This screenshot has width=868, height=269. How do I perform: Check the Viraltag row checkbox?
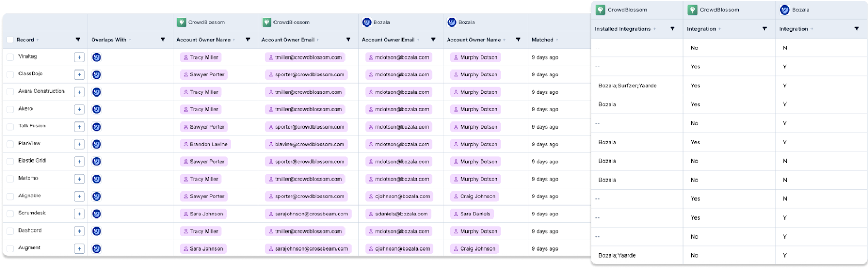click(10, 57)
